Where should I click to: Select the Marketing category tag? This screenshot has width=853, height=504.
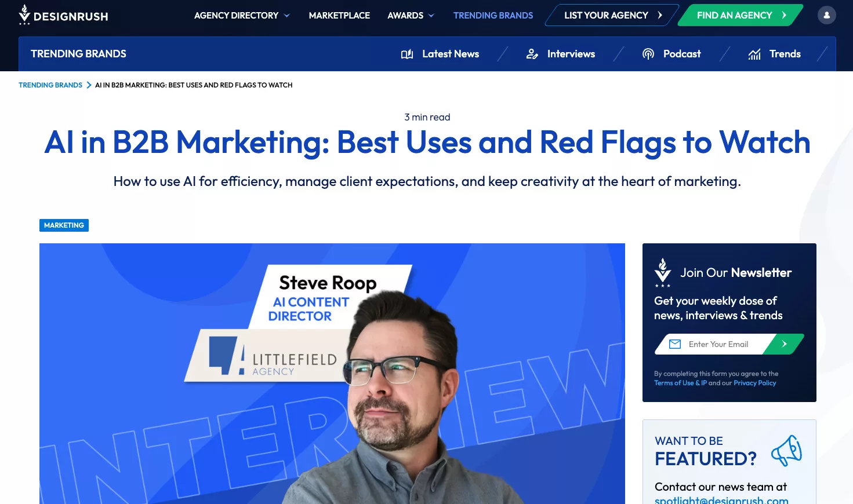(x=64, y=225)
